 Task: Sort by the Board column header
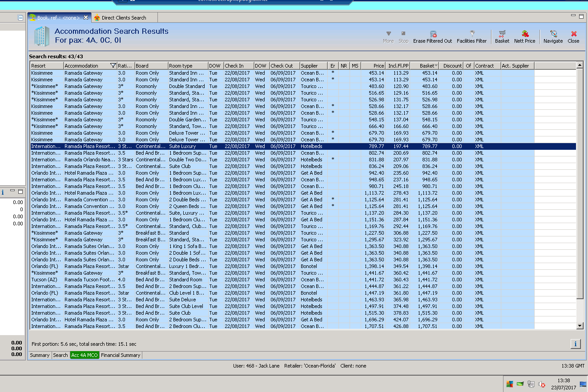(x=151, y=66)
